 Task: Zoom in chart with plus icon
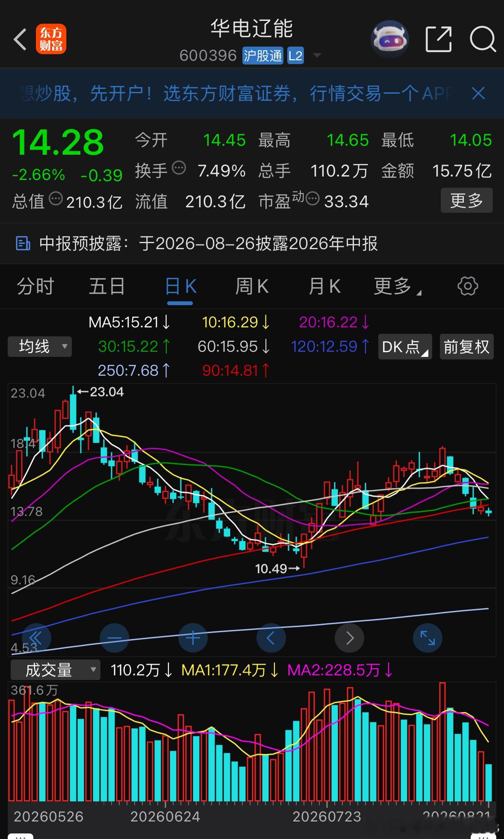(x=193, y=638)
